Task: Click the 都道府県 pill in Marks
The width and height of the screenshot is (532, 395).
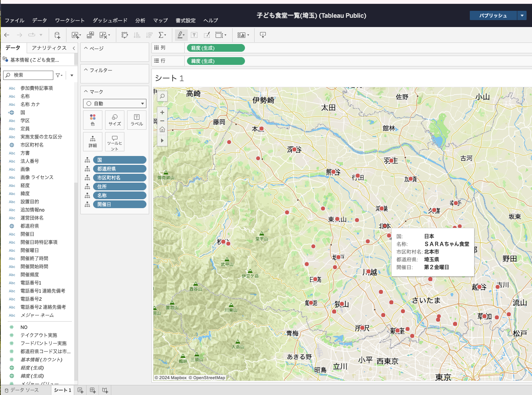Action: pos(120,169)
